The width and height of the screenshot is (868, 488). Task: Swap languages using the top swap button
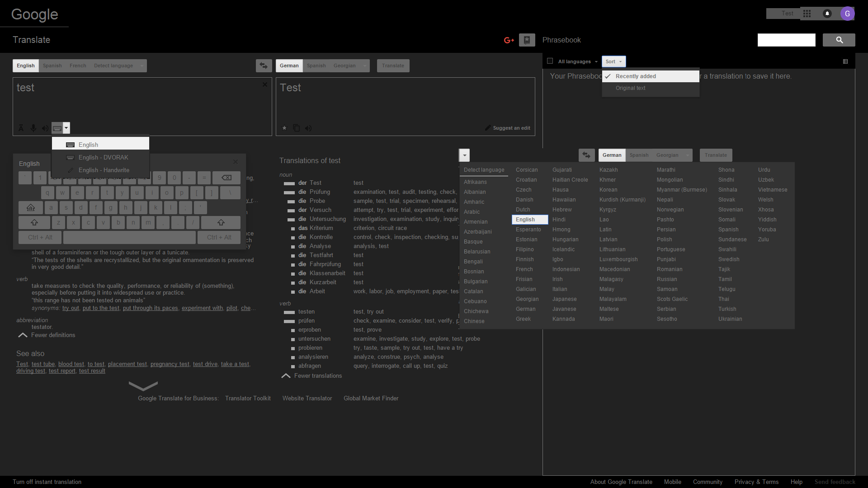[x=264, y=66]
